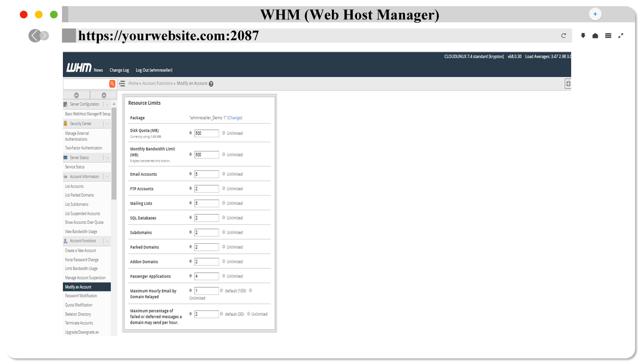
Task: Click the new tab plus button
Action: (x=595, y=14)
